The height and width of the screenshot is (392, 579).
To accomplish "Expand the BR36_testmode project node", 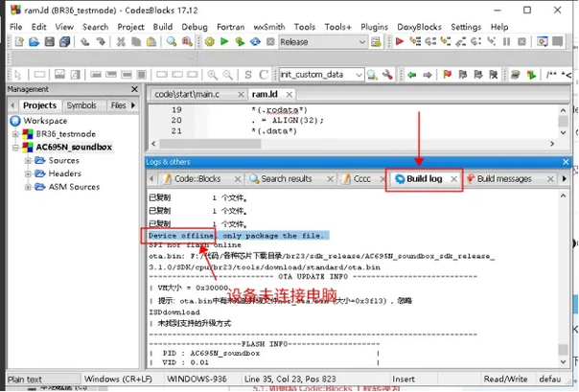I will 16,134.
